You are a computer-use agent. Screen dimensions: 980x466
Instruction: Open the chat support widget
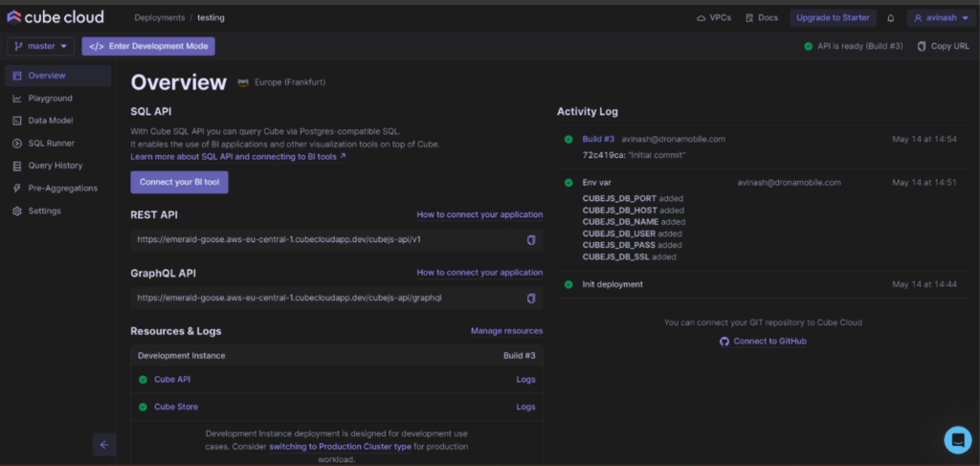pyautogui.click(x=957, y=439)
